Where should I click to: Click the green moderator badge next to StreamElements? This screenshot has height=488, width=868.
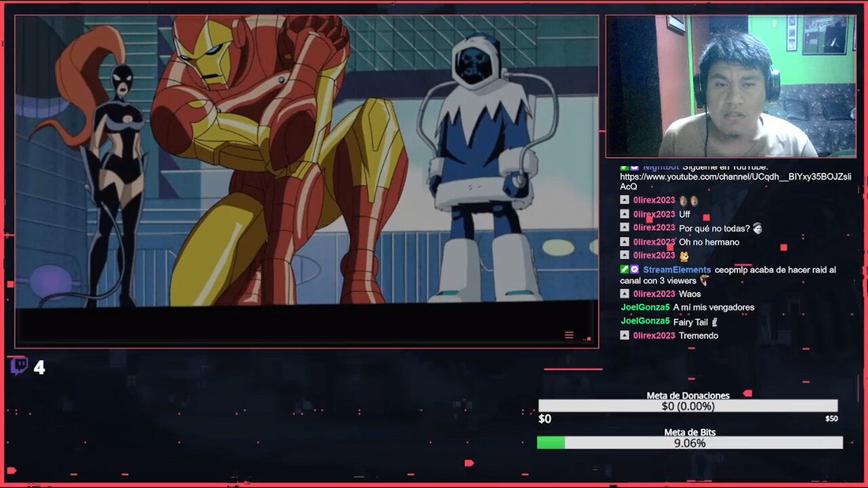click(625, 269)
